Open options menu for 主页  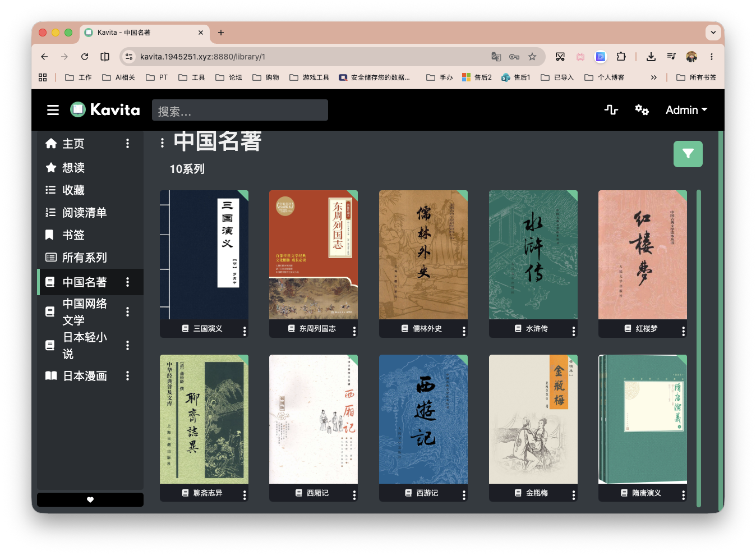pyautogui.click(x=128, y=144)
